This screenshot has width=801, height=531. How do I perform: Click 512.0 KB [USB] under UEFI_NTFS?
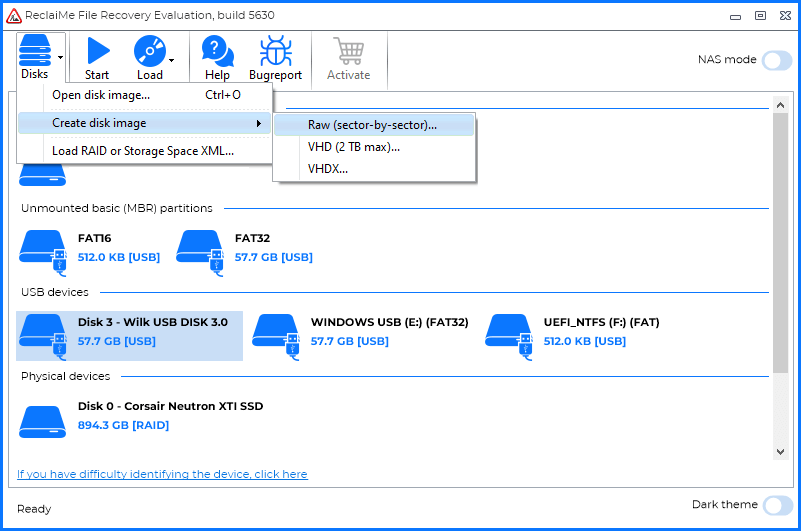coord(584,341)
